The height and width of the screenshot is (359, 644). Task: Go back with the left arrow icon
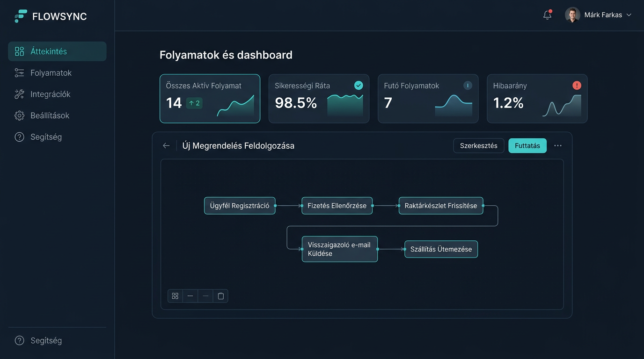click(x=166, y=146)
